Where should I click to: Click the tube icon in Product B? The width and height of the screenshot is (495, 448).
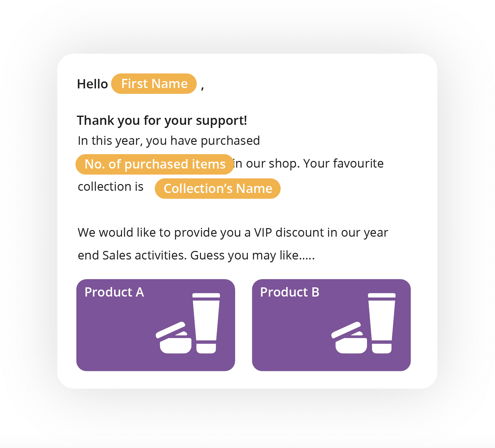coord(382,323)
